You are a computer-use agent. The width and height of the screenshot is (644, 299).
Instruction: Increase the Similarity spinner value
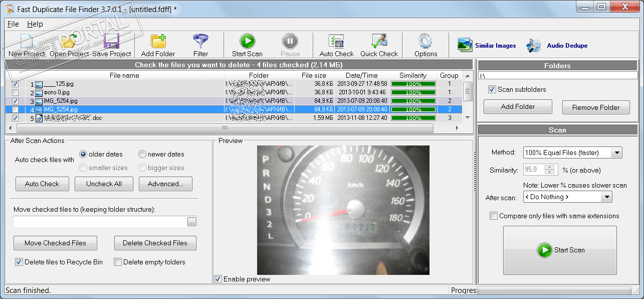[550, 168]
